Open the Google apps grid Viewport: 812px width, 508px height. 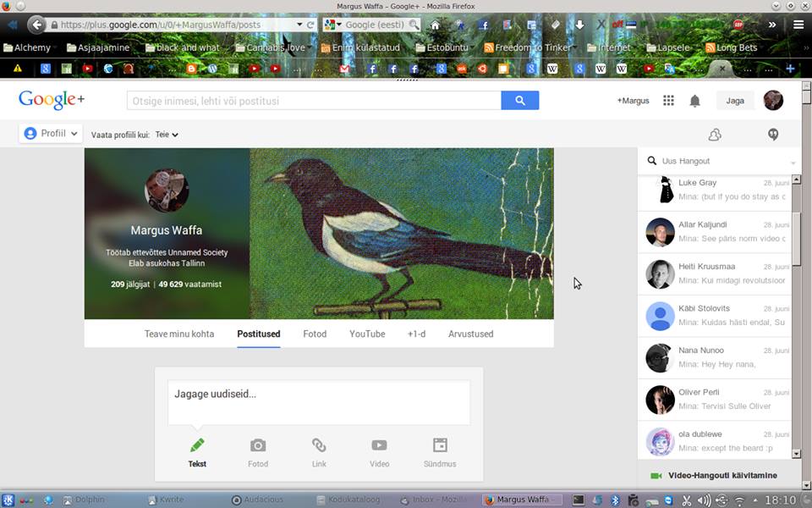tap(668, 101)
